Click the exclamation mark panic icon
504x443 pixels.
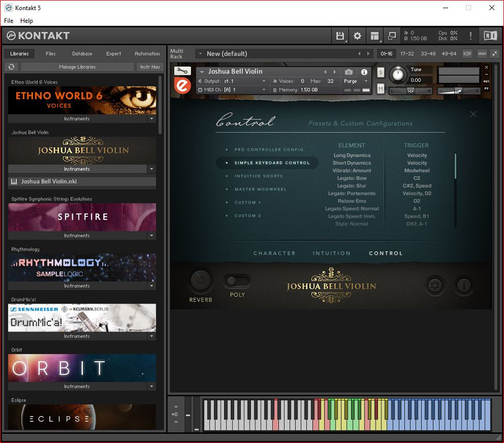[x=470, y=36]
